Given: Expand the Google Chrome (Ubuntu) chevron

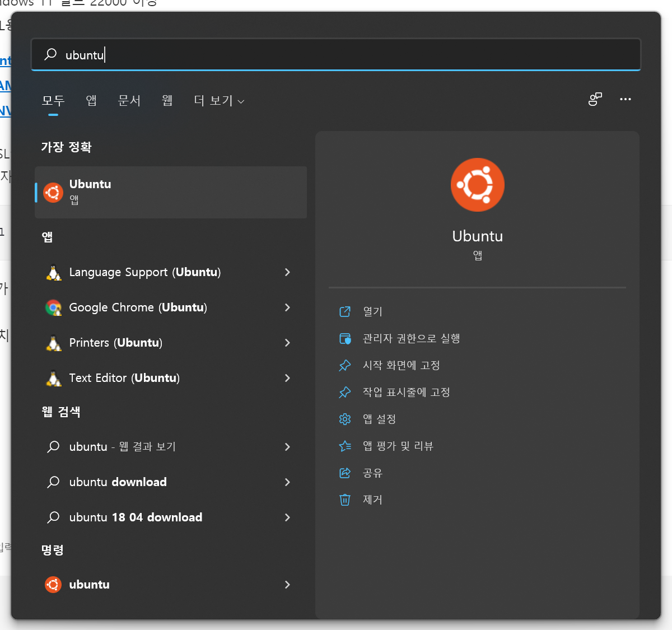Looking at the screenshot, I should point(287,307).
